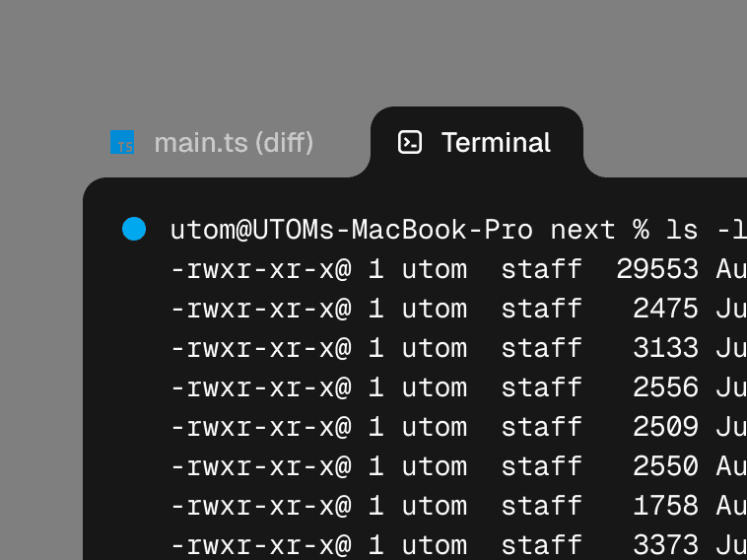
Task: Select the 1758 file size entry
Action: pyautogui.click(x=665, y=506)
